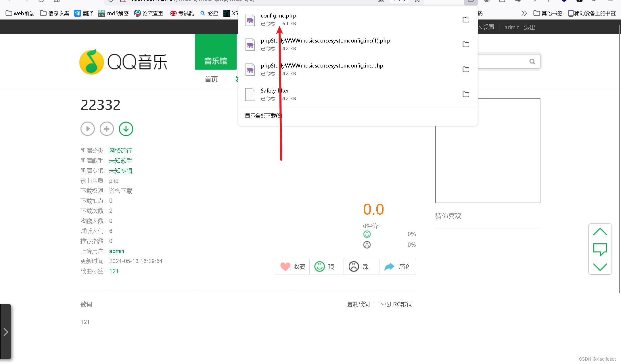621x364 pixels.
Task: Click the 下载LRC歌词 link
Action: click(395, 304)
